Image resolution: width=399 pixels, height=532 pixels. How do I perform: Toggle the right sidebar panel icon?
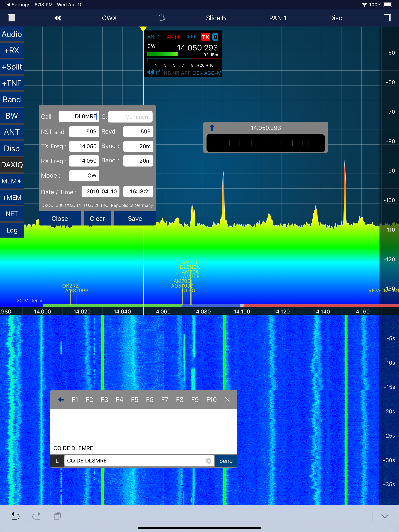tap(388, 18)
